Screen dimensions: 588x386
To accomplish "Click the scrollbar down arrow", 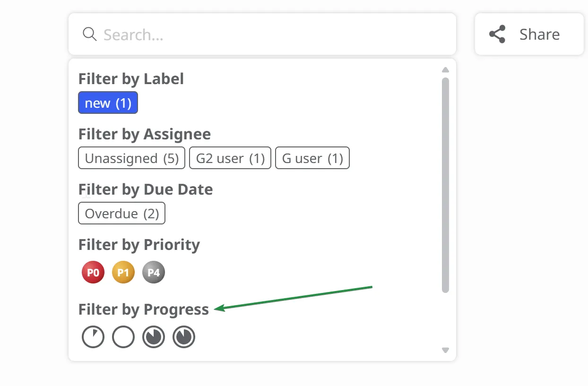I will pyautogui.click(x=445, y=350).
